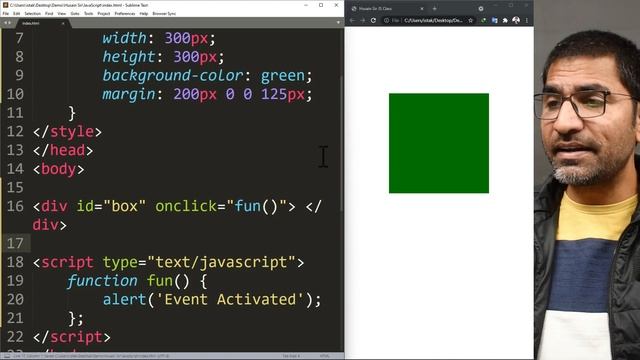This screenshot has width=640, height=360.
Task: Click the 'green' color value in code
Action: pos(282,76)
